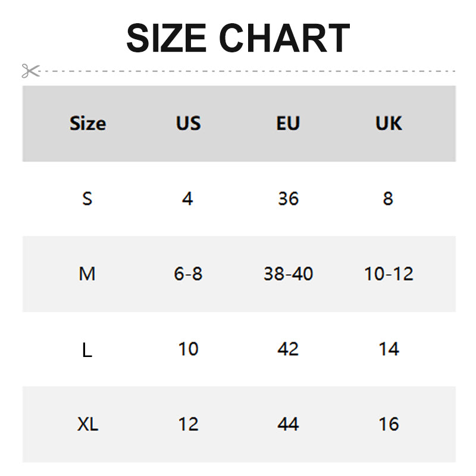Click UK value 14 in L row
476x476 pixels.
click(389, 349)
